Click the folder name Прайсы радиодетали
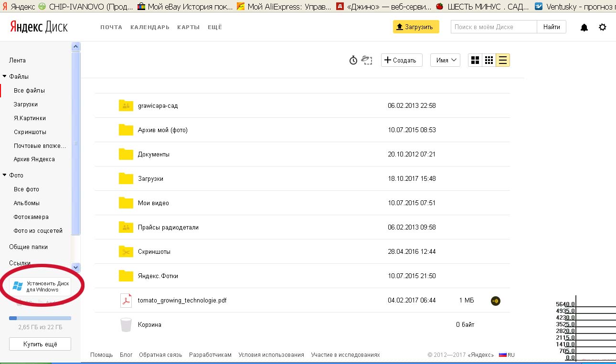This screenshot has height=364, width=616. [168, 228]
